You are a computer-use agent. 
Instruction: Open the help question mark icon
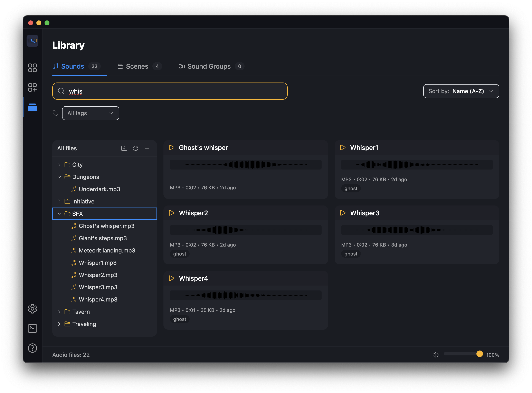click(32, 348)
